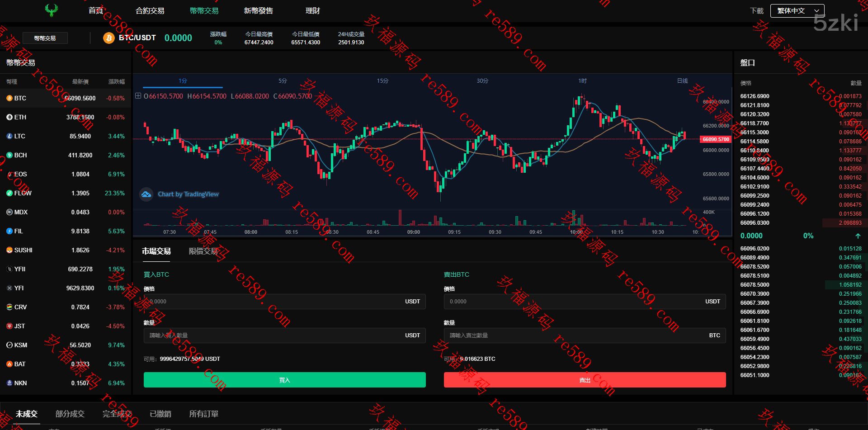868x430 pixels.
Task: Open the 繁体中文 language dropdown
Action: pos(797,11)
